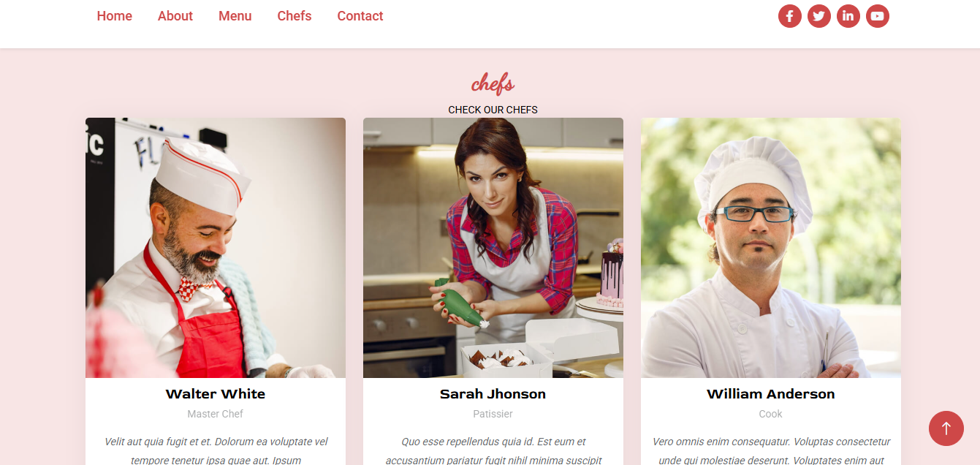This screenshot has height=465, width=980.
Task: Click the William Anderson name heading
Action: click(x=771, y=394)
